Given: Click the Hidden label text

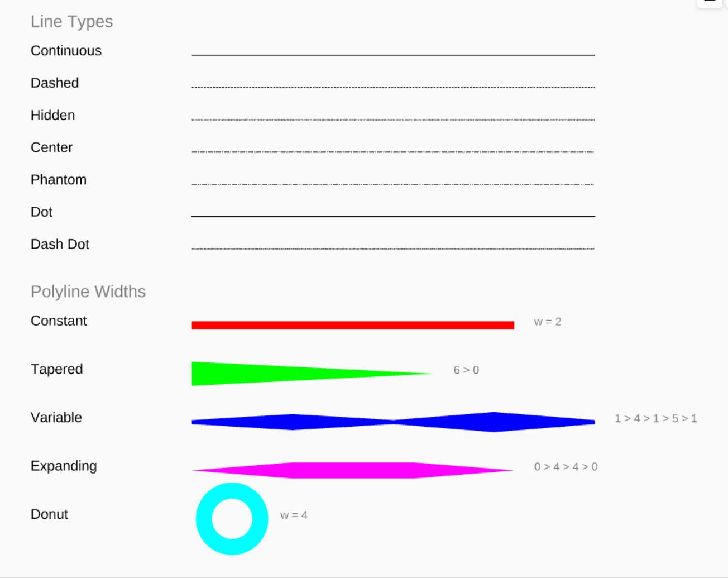Looking at the screenshot, I should click(x=53, y=115).
